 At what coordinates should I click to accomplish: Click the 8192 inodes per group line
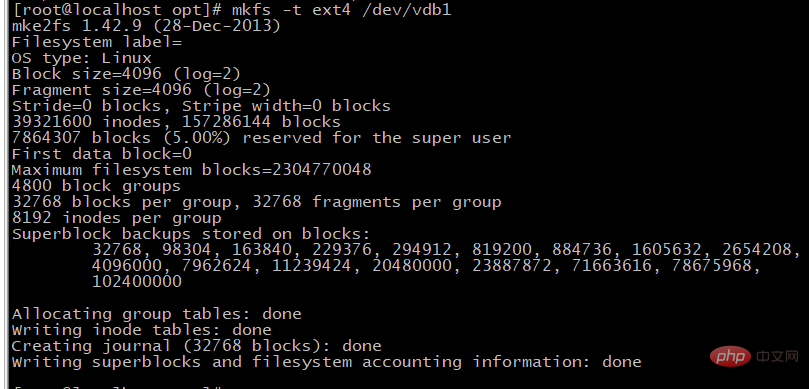point(117,218)
